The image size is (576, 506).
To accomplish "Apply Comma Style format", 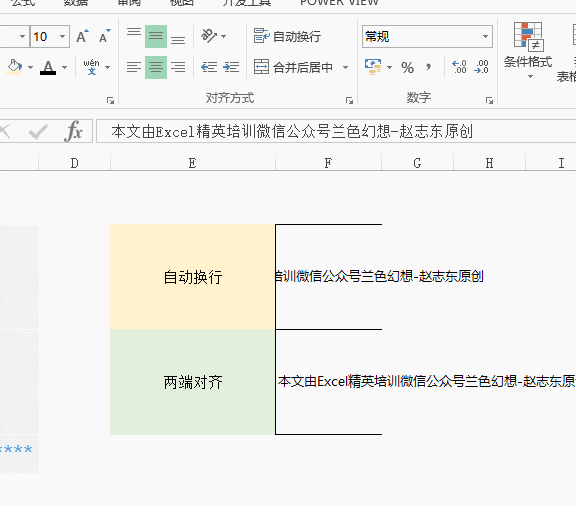I will coord(428,67).
